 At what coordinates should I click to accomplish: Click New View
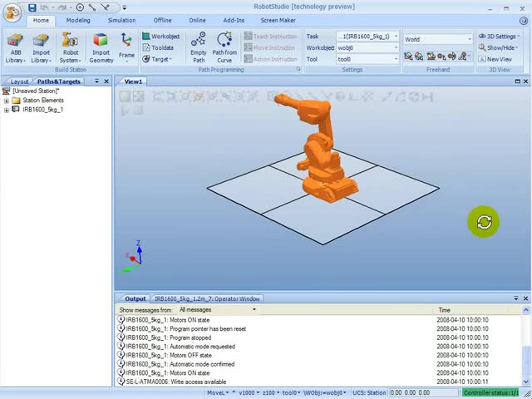click(x=495, y=59)
